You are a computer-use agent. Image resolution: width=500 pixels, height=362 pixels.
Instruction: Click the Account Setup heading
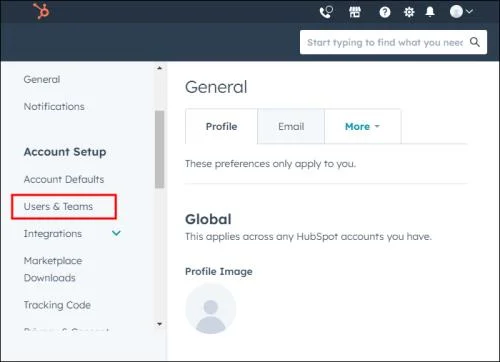click(x=65, y=152)
